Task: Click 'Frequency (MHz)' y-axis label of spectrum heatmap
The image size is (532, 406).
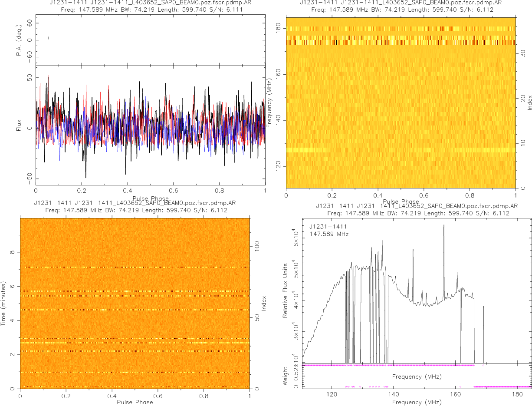Action: [269, 102]
